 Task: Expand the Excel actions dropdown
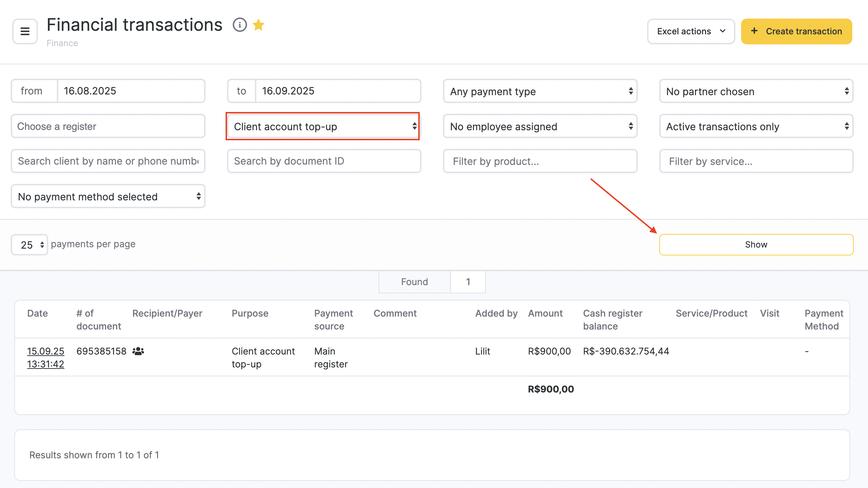(691, 31)
